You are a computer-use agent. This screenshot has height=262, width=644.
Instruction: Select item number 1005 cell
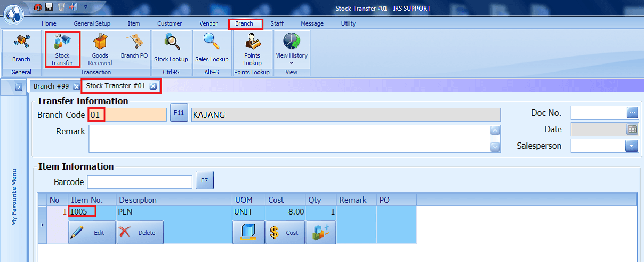(92, 212)
